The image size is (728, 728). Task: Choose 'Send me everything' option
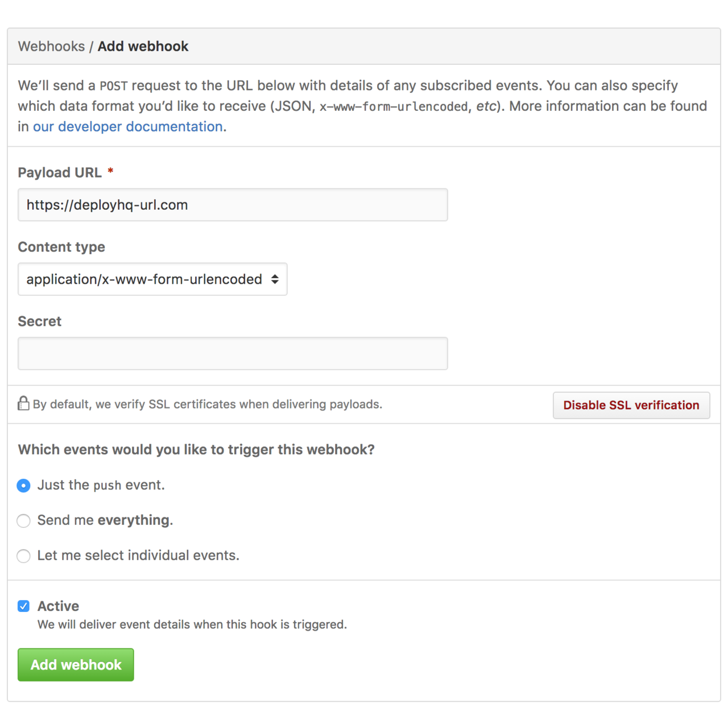(x=23, y=520)
